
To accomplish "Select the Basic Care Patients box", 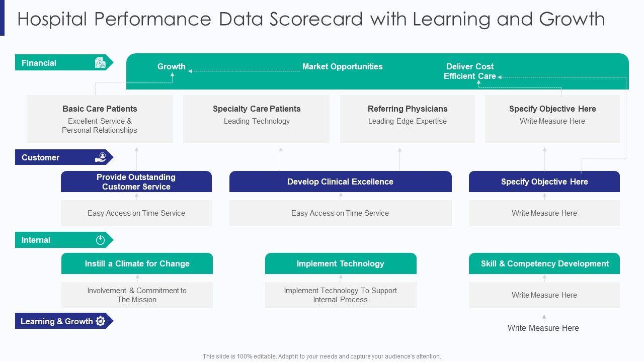I will click(x=100, y=119).
